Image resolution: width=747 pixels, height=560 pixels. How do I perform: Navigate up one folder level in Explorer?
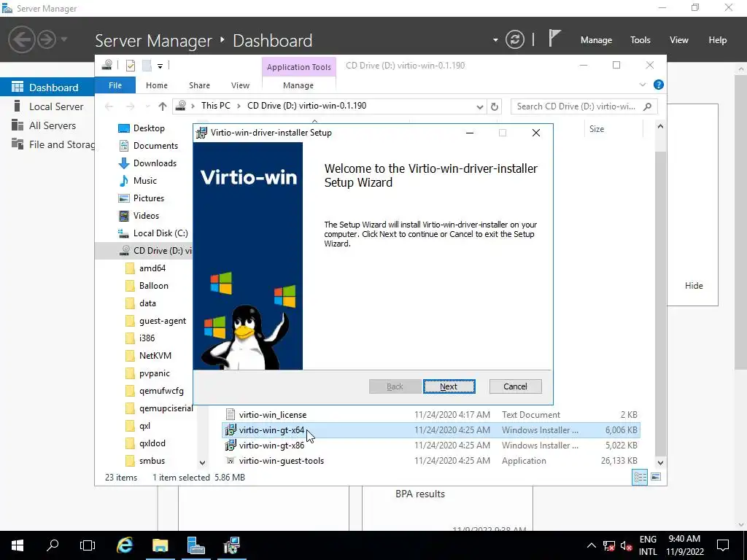[x=163, y=106]
